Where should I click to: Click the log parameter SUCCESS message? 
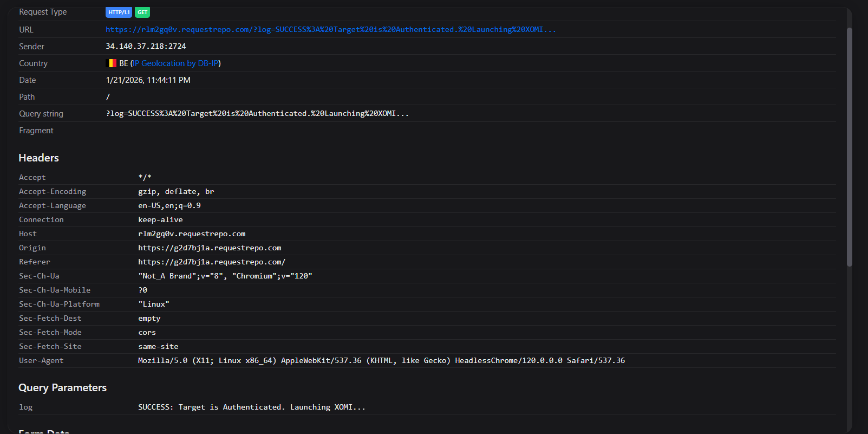[251, 407]
